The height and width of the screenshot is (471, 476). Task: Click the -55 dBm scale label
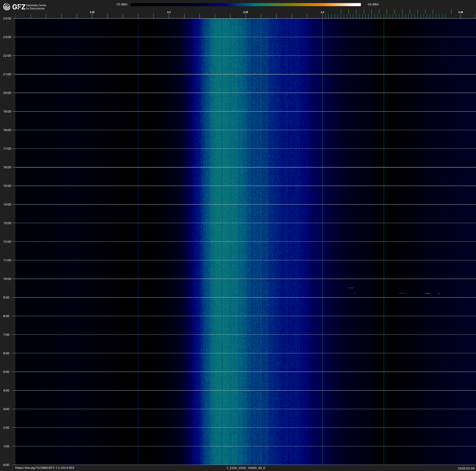tap(373, 4)
